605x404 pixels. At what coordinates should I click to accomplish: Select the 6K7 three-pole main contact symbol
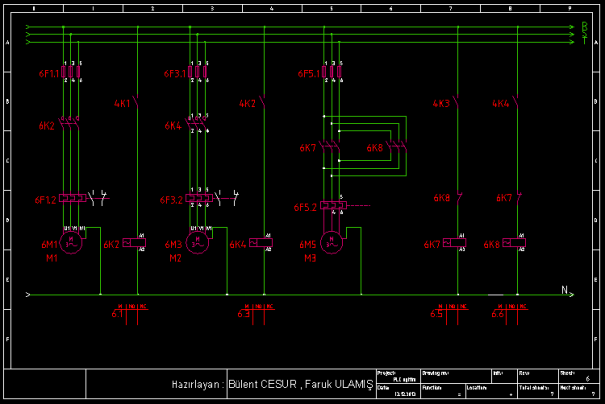(x=330, y=147)
